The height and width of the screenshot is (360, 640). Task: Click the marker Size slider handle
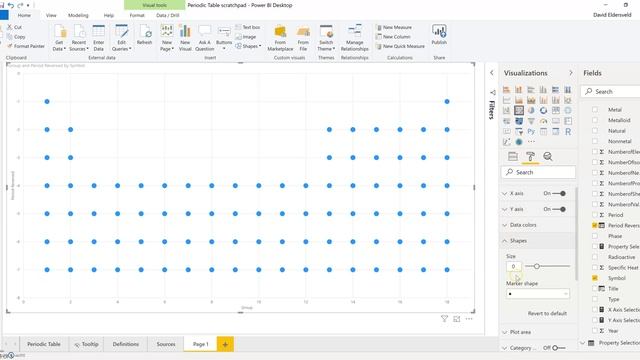pyautogui.click(x=537, y=266)
